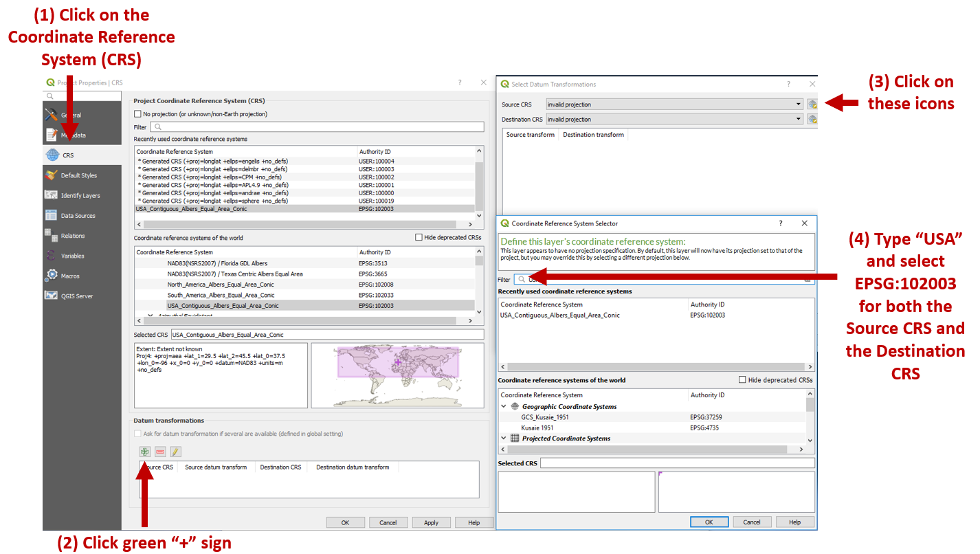Toggle Ask for datum transformation checkbox
The width and height of the screenshot is (980, 554).
(x=138, y=434)
